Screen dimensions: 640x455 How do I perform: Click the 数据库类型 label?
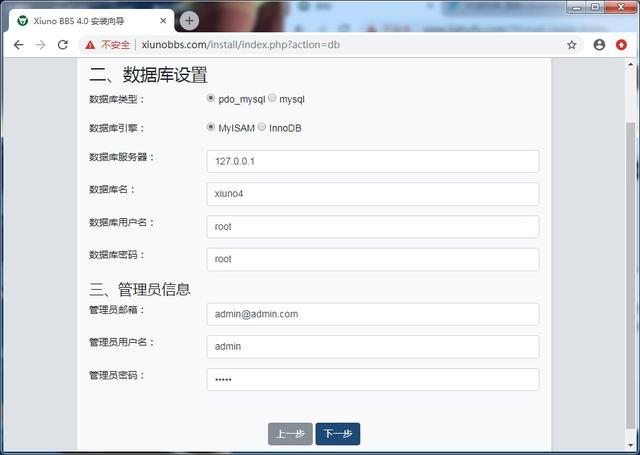(x=117, y=99)
